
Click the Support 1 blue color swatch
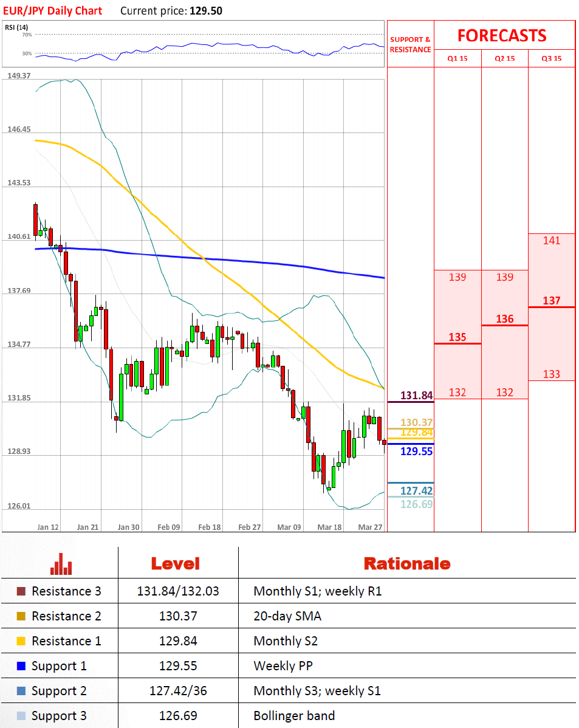tap(21, 666)
